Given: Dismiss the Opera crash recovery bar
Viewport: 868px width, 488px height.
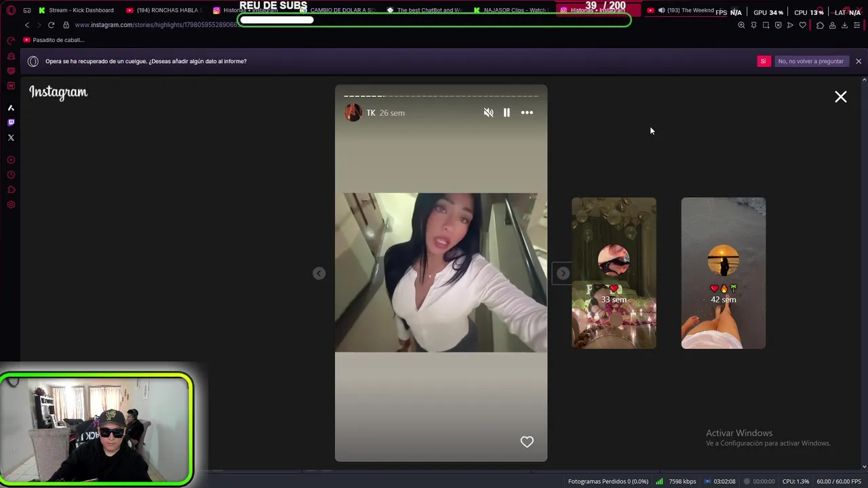Looking at the screenshot, I should 859,61.
